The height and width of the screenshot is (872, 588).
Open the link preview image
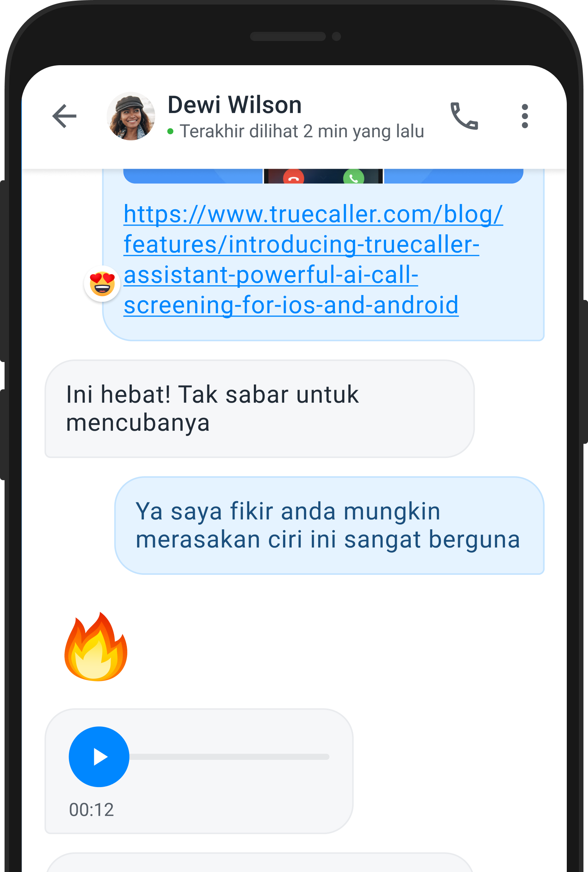pyautogui.click(x=323, y=176)
